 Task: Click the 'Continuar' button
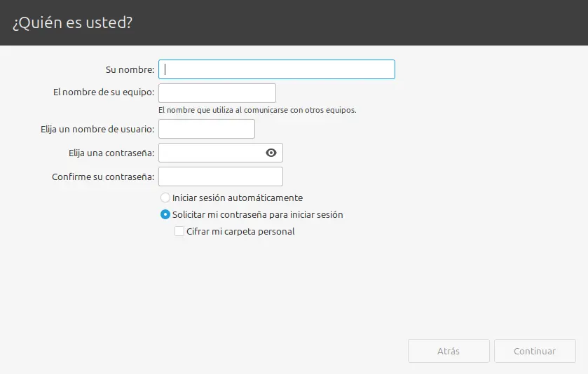coord(535,352)
